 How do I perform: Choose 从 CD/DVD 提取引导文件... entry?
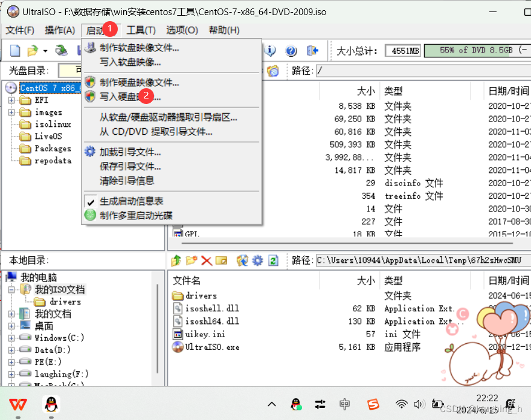pos(172,131)
